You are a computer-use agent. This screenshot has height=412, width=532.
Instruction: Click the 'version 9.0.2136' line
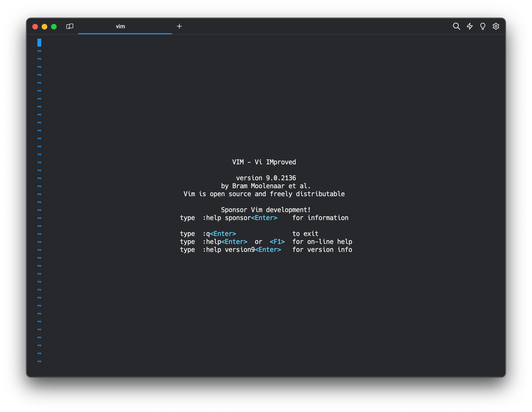pyautogui.click(x=266, y=178)
